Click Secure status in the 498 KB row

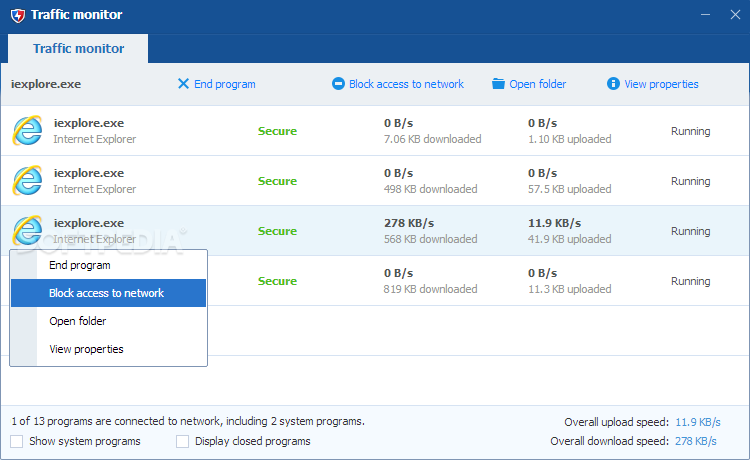click(277, 181)
